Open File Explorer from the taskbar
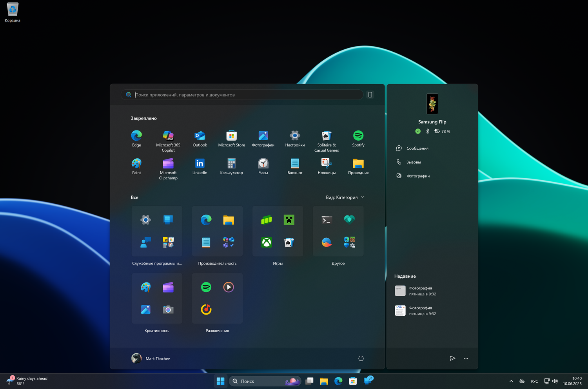This screenshot has width=588, height=389. click(x=324, y=381)
